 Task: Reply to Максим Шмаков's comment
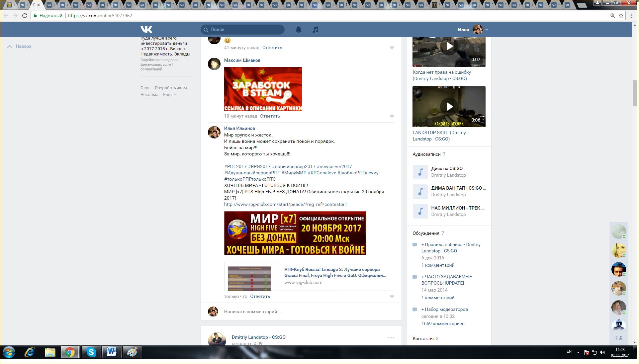[x=270, y=116]
